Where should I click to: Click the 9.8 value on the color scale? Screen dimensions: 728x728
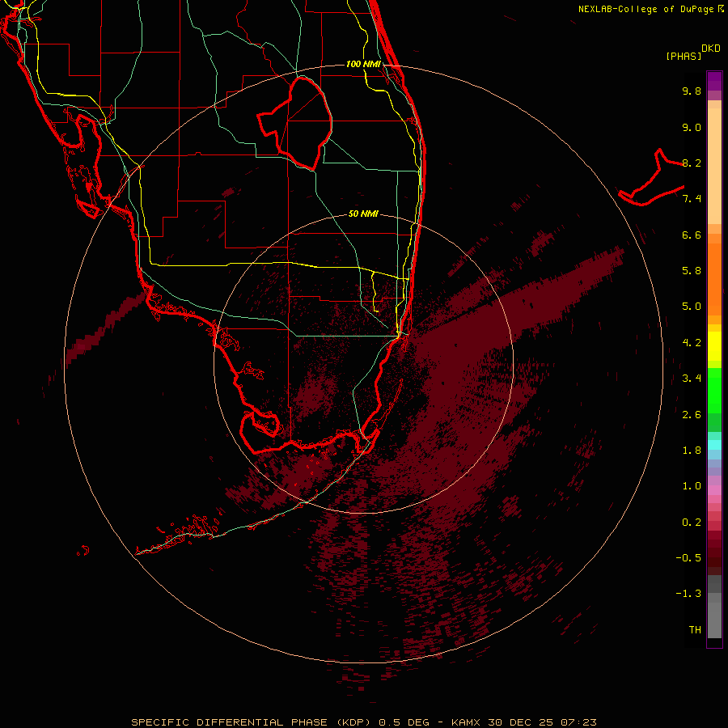[x=692, y=91]
